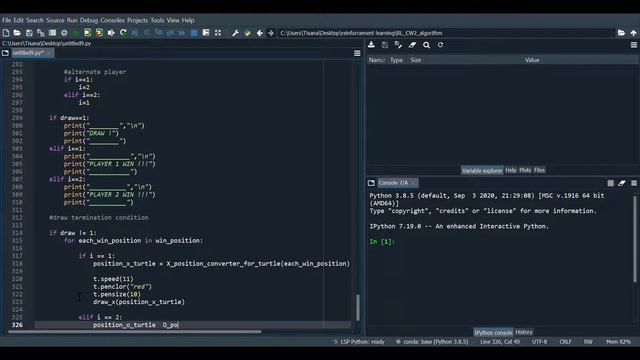Switch to Files pane tab

[x=539, y=170]
